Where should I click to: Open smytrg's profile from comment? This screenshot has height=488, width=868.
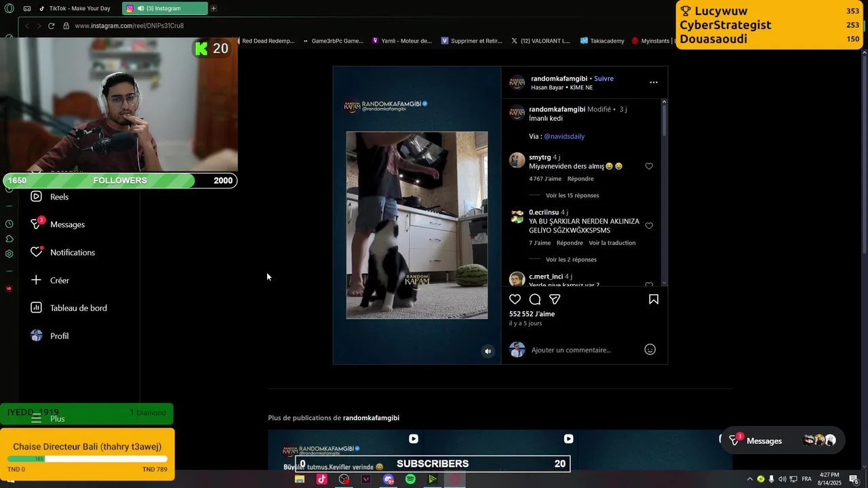(x=540, y=157)
